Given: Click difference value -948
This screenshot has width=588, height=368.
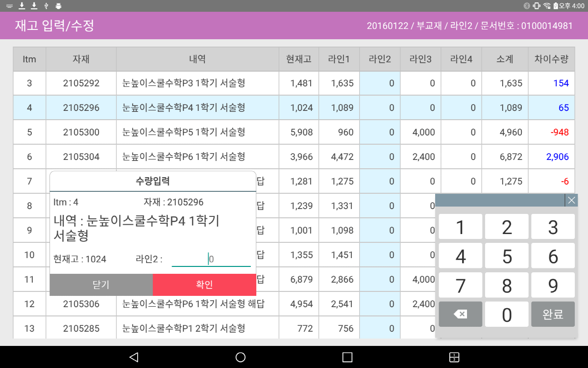Looking at the screenshot, I should coord(560,132).
